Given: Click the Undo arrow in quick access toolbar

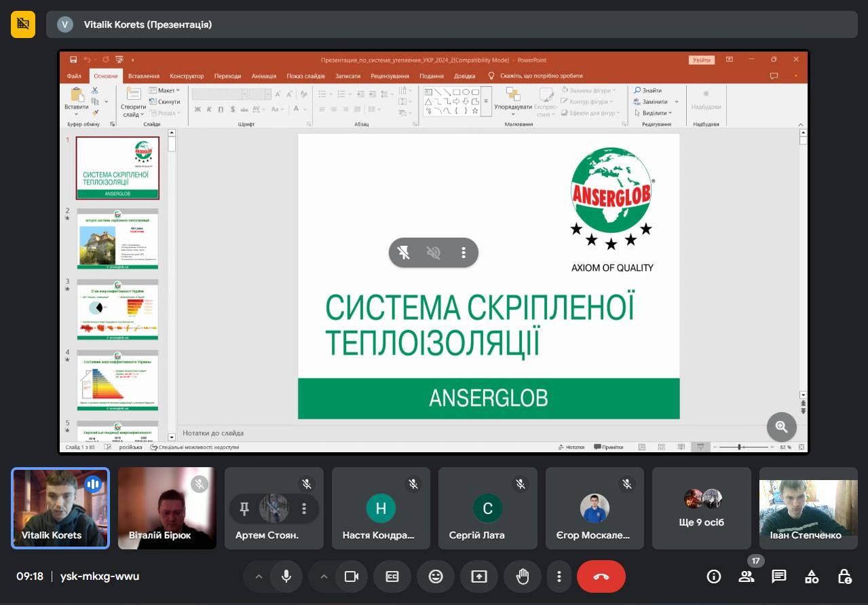Looking at the screenshot, I should tap(87, 60).
